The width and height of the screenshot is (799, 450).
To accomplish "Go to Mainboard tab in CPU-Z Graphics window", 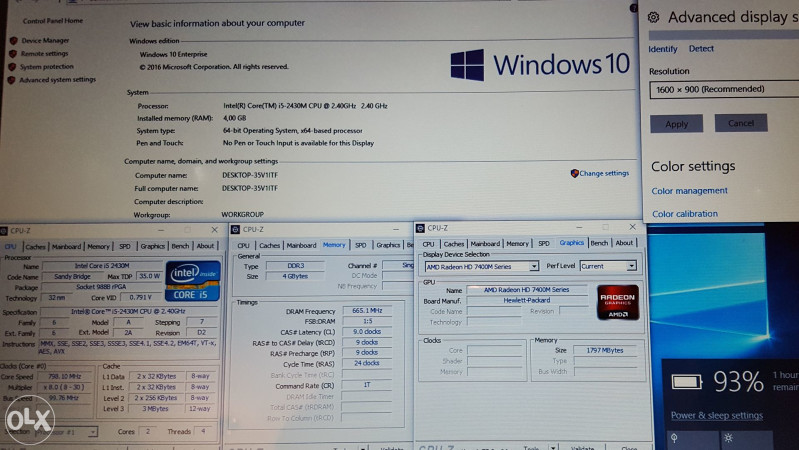I will [485, 244].
